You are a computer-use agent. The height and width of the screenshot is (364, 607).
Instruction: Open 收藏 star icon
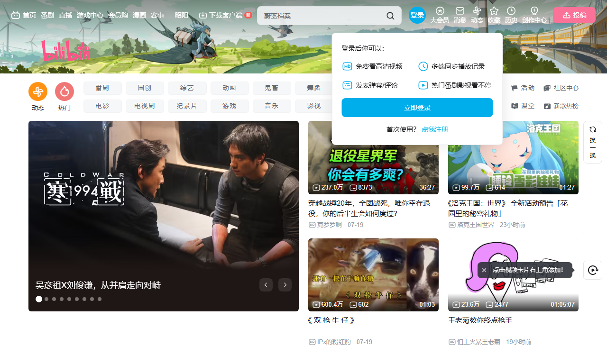[x=494, y=11]
